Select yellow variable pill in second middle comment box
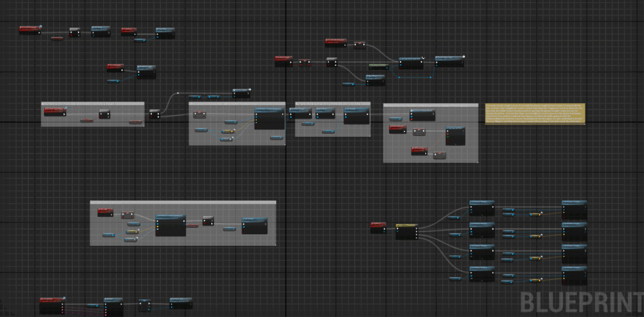This screenshot has height=317, width=644. pos(227,131)
